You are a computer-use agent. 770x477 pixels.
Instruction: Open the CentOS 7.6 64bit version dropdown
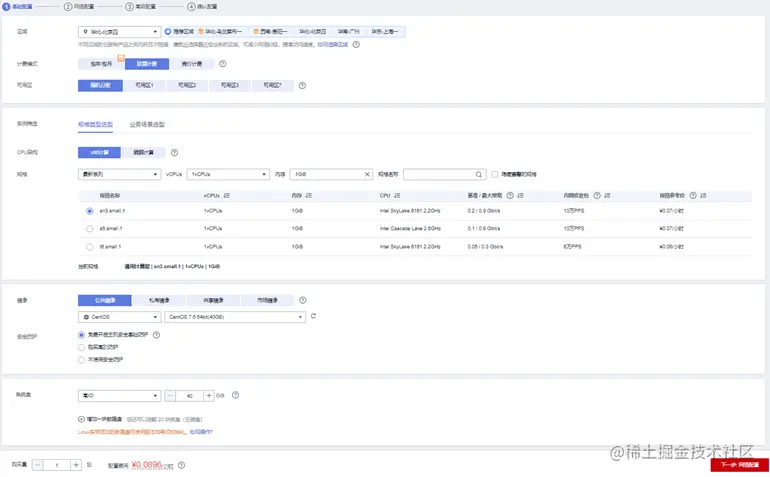(x=235, y=317)
